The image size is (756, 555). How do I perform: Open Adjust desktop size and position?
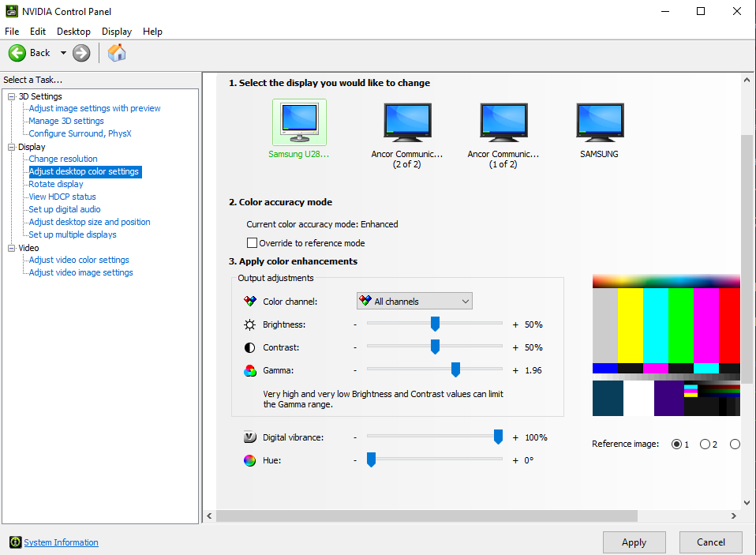coord(90,222)
